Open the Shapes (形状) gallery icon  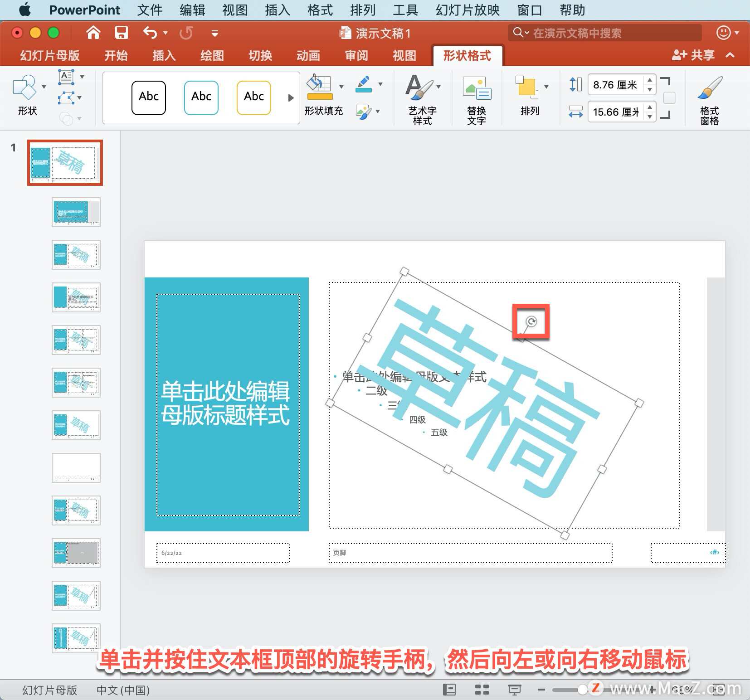(25, 87)
